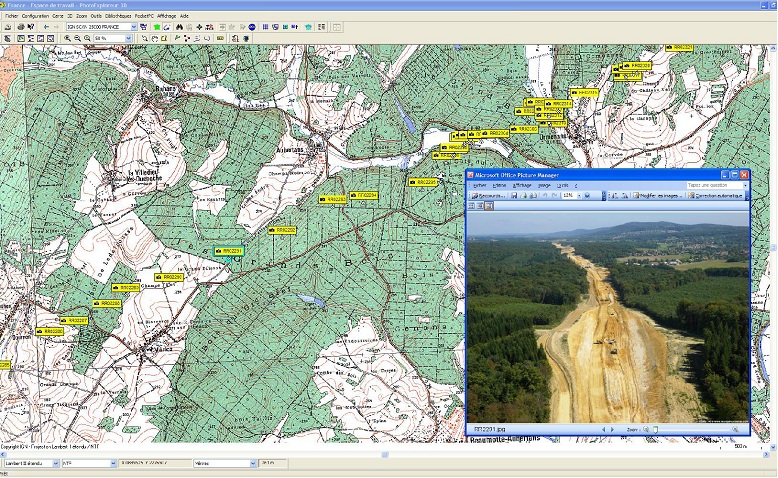Click the undo icon in Picture Manager
Viewport: 778px width, 478px height.
[545, 196]
